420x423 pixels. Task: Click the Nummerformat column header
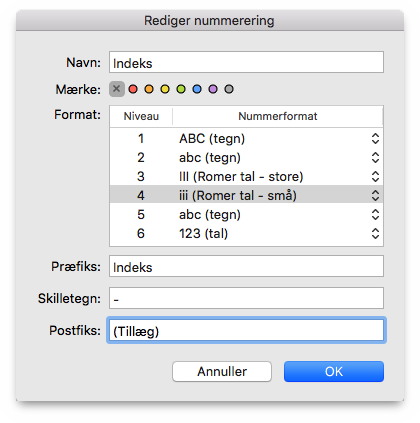pos(278,116)
